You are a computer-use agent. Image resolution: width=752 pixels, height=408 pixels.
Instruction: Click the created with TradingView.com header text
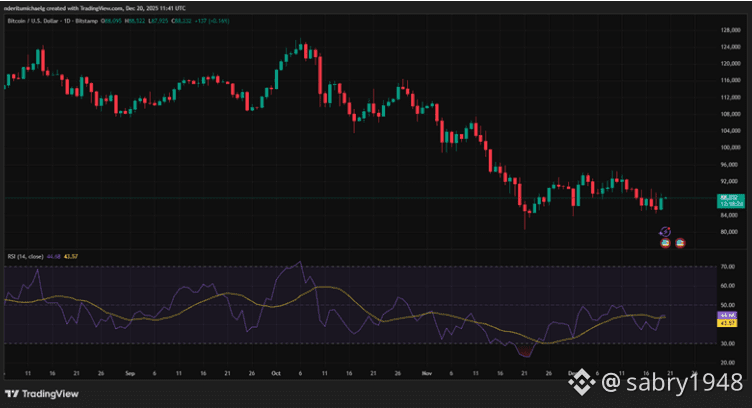(100, 7)
